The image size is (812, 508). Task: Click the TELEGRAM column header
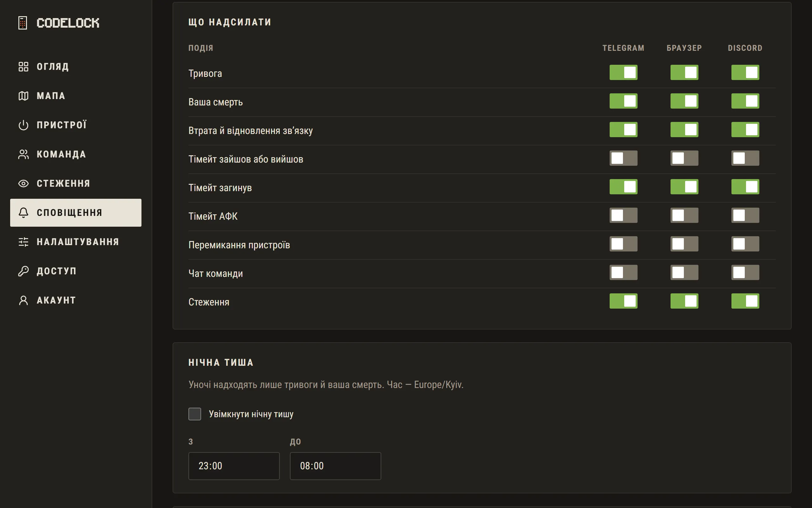point(623,48)
